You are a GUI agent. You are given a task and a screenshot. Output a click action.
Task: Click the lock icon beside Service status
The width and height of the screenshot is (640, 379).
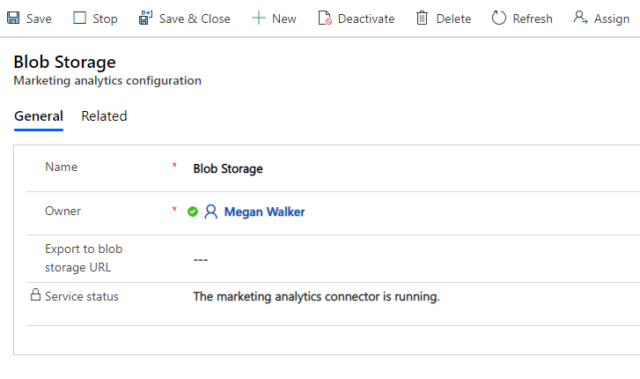tap(36, 295)
